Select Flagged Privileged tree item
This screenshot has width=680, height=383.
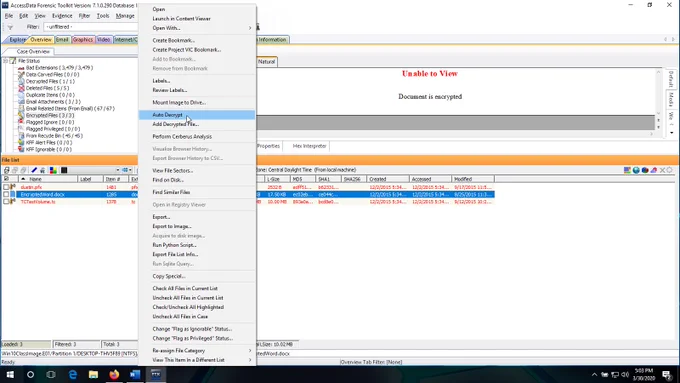coord(53,129)
